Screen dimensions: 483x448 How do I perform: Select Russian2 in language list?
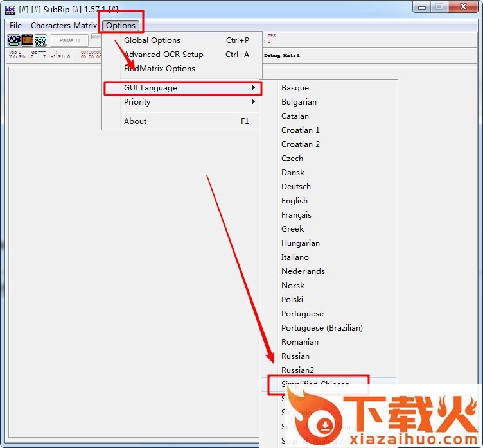(298, 370)
